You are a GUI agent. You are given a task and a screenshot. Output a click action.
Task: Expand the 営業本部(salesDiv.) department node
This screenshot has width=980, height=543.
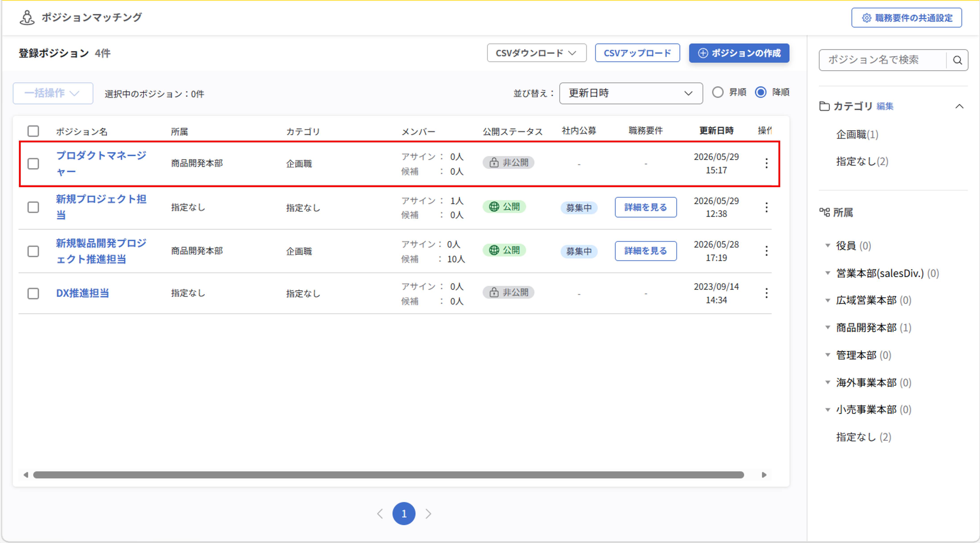pos(827,273)
